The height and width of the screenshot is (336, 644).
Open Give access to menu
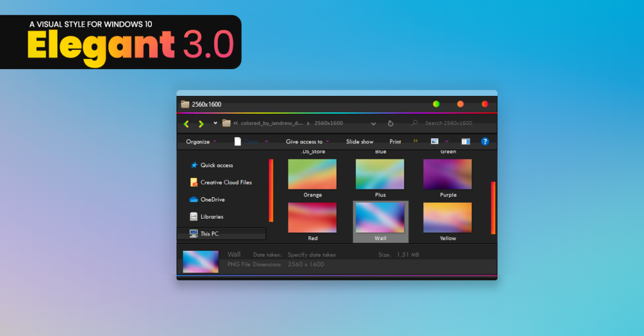coord(307,141)
